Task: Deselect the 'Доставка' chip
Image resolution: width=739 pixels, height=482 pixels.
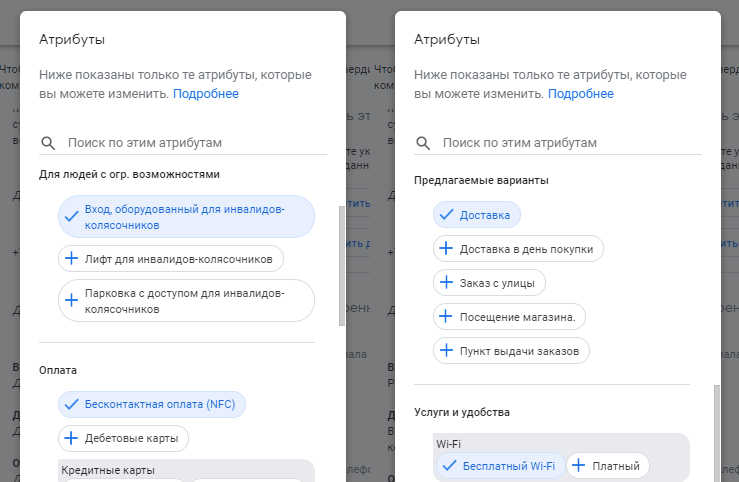Action: (x=476, y=215)
